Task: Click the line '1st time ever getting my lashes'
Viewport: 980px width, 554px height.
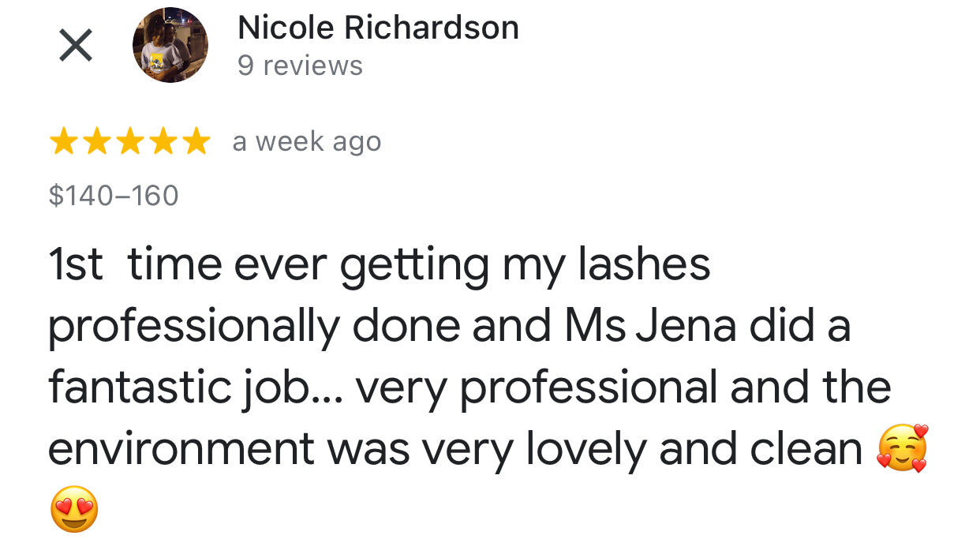Action: tap(379, 265)
